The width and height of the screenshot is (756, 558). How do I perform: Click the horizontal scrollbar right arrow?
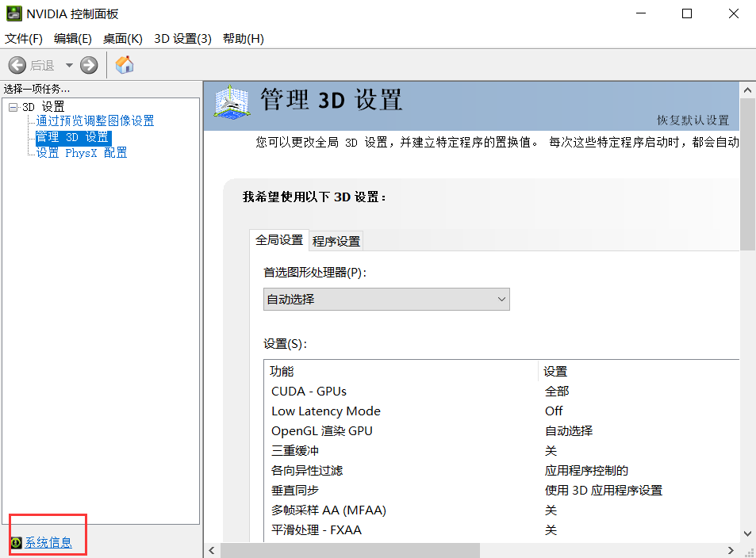click(x=731, y=550)
